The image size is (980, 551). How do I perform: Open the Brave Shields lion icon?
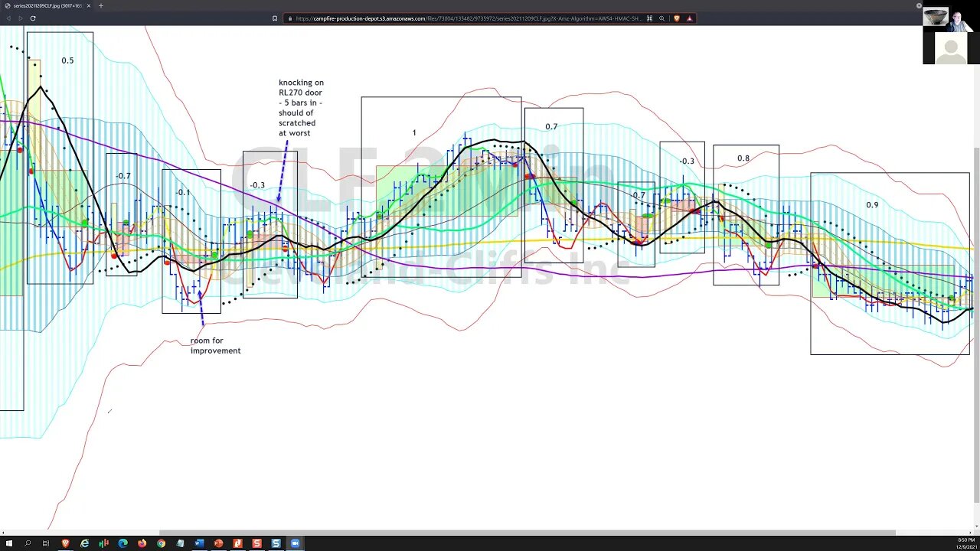678,18
